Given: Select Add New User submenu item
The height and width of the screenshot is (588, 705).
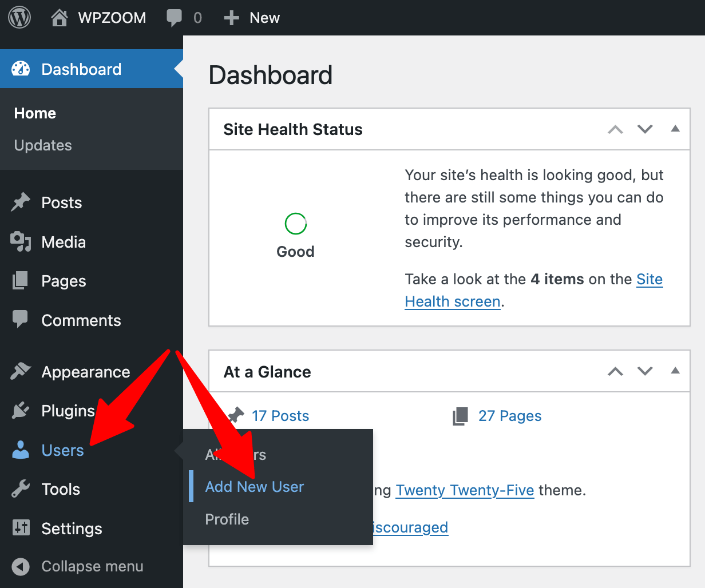Looking at the screenshot, I should tap(255, 487).
